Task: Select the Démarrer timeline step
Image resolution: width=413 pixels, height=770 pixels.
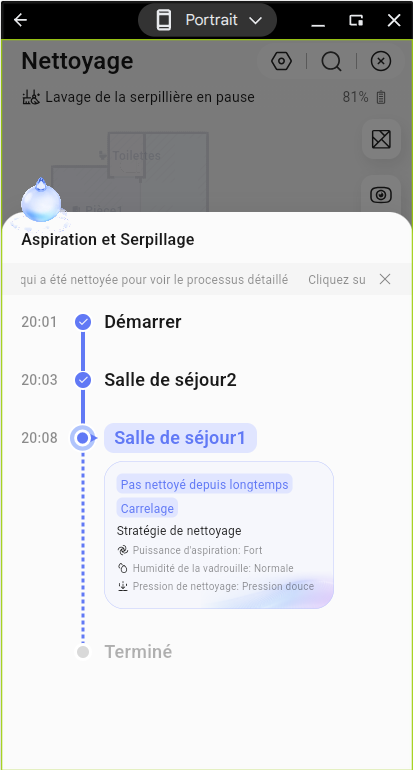Action: coord(142,322)
